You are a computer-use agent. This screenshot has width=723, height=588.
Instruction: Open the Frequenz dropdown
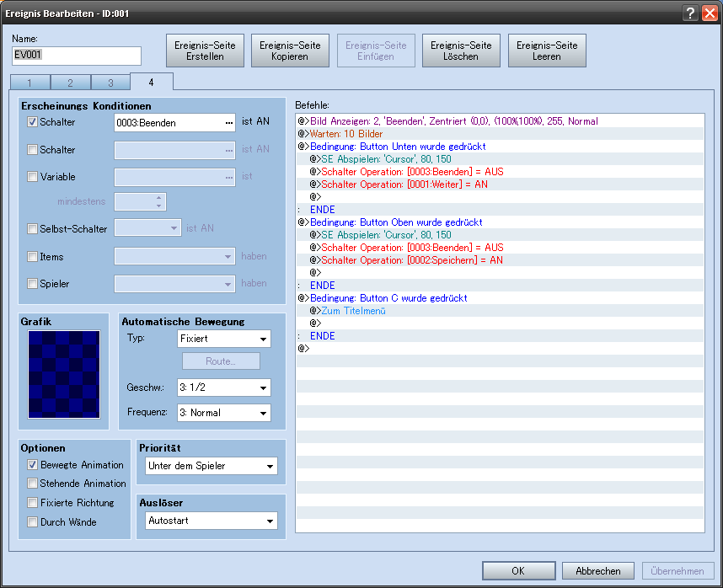pyautogui.click(x=223, y=413)
